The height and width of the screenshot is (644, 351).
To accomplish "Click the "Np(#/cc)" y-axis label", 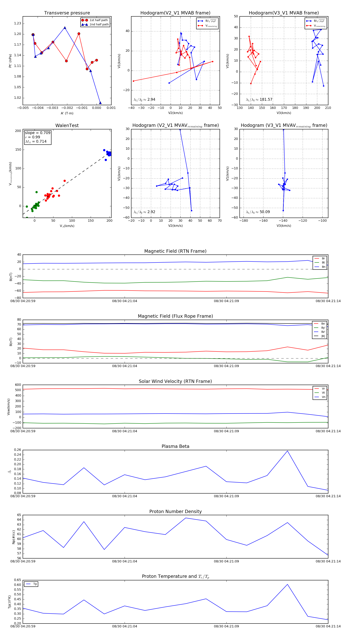I will (x=13, y=537).
